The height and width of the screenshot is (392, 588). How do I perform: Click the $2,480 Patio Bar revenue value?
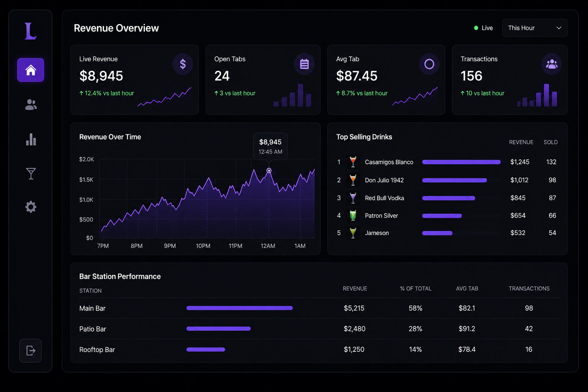pyautogui.click(x=354, y=329)
